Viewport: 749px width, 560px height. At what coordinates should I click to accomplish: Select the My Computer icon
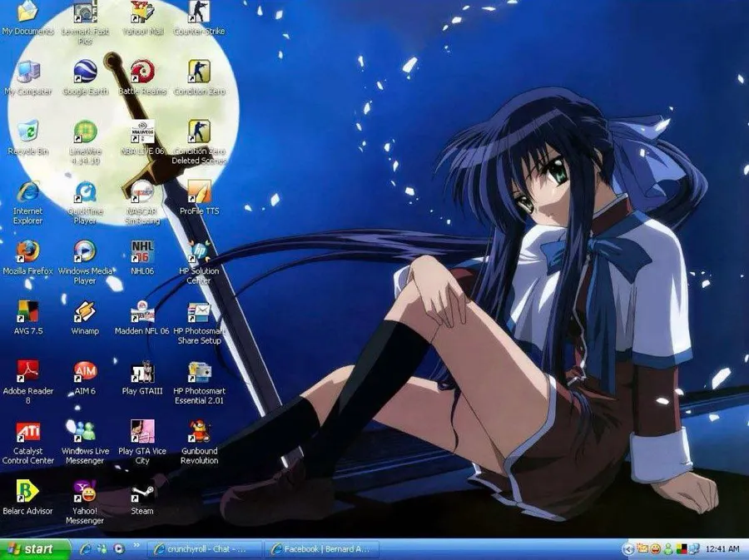pos(27,78)
